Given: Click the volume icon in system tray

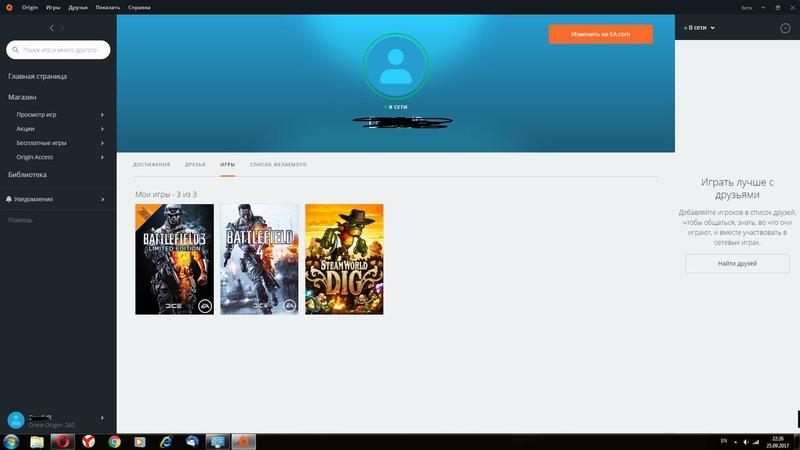Looking at the screenshot, I should point(746,442).
